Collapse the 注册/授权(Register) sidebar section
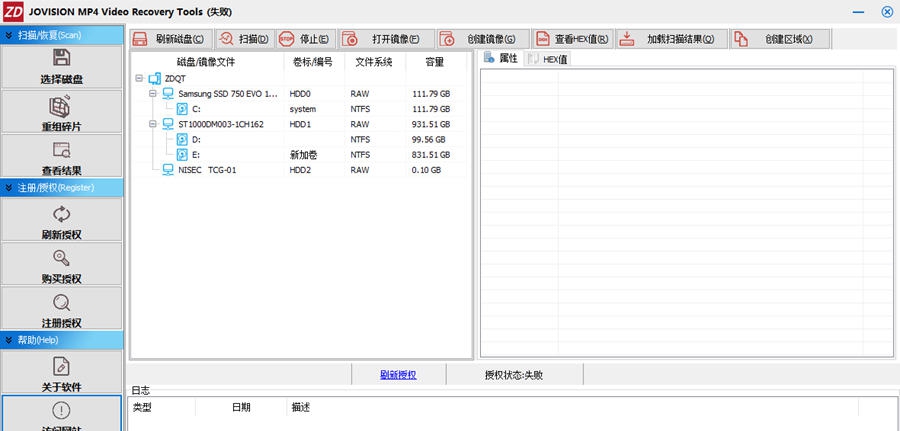The image size is (900, 431). click(x=9, y=188)
